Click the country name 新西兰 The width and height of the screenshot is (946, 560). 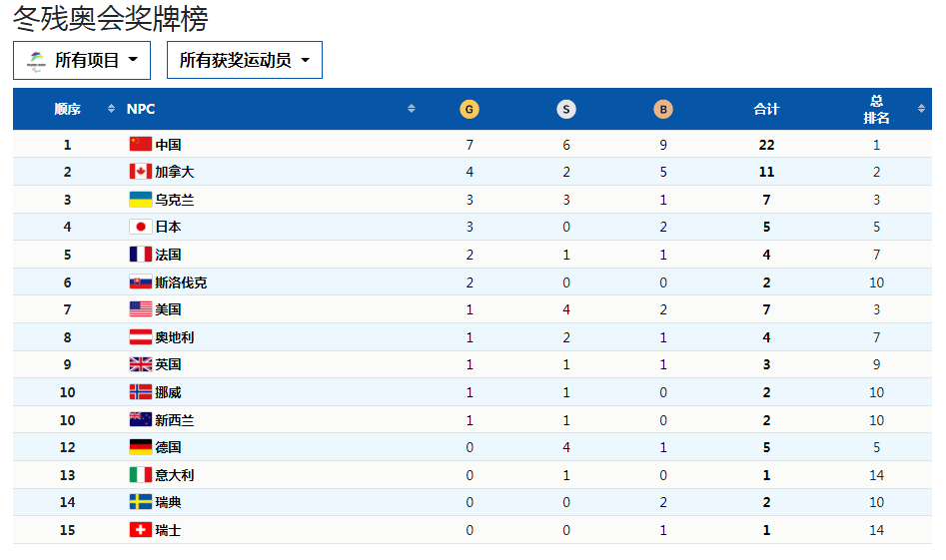point(174,420)
